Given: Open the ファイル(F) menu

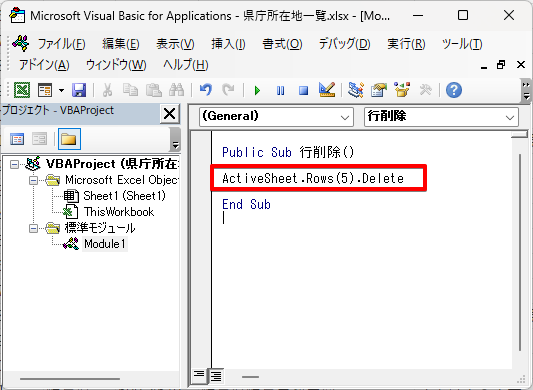Looking at the screenshot, I should click(x=61, y=44).
